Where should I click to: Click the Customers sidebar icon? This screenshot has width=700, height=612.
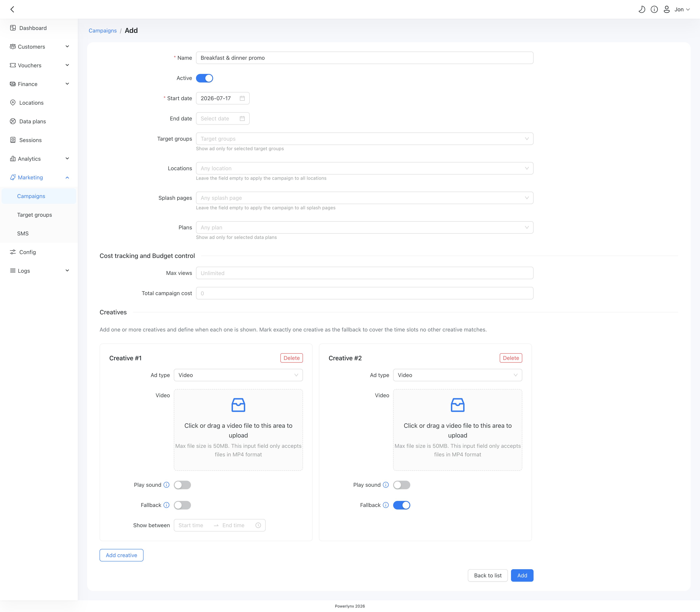coord(13,46)
